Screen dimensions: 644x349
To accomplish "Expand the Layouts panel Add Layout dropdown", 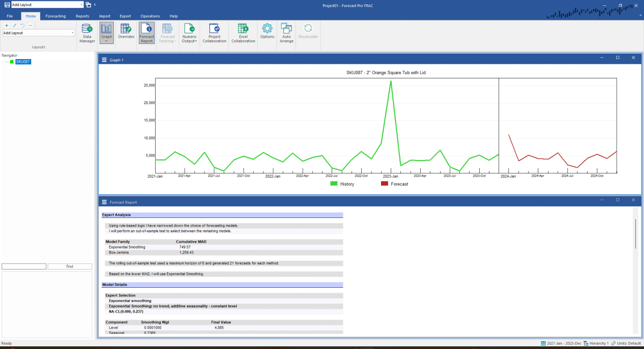I will point(72,33).
